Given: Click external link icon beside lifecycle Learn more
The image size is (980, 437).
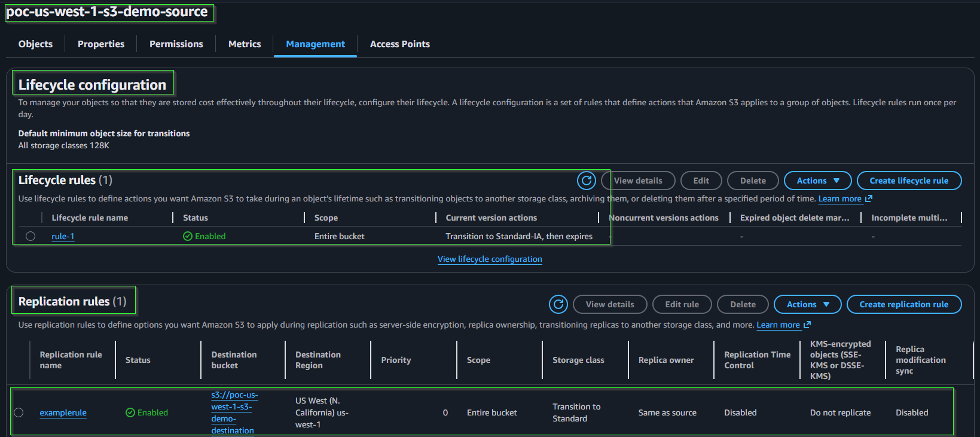Looking at the screenshot, I should [869, 198].
